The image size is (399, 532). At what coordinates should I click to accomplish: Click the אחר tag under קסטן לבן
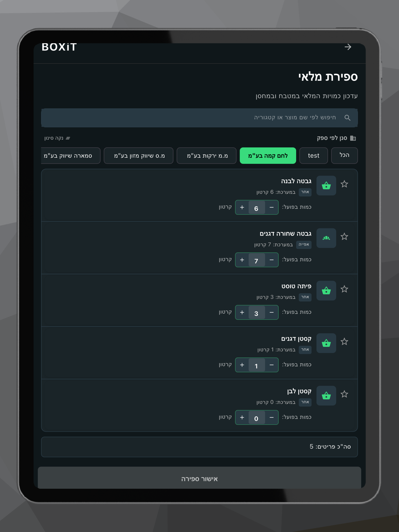(x=305, y=402)
